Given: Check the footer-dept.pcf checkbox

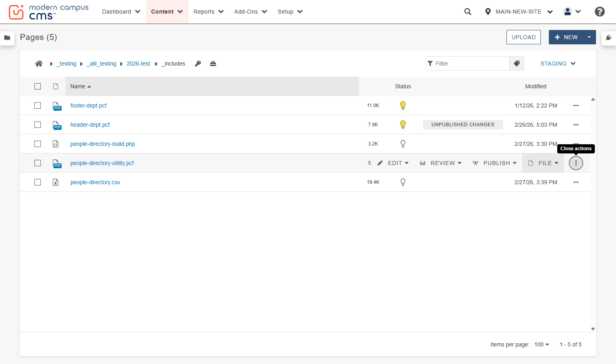Looking at the screenshot, I should (38, 105).
